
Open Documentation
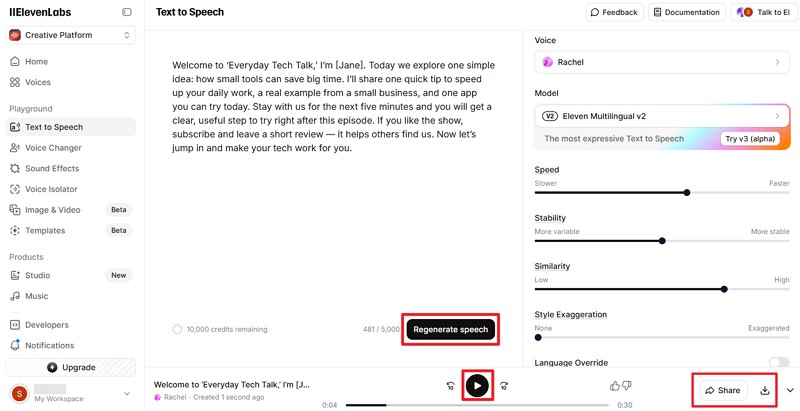687,12
